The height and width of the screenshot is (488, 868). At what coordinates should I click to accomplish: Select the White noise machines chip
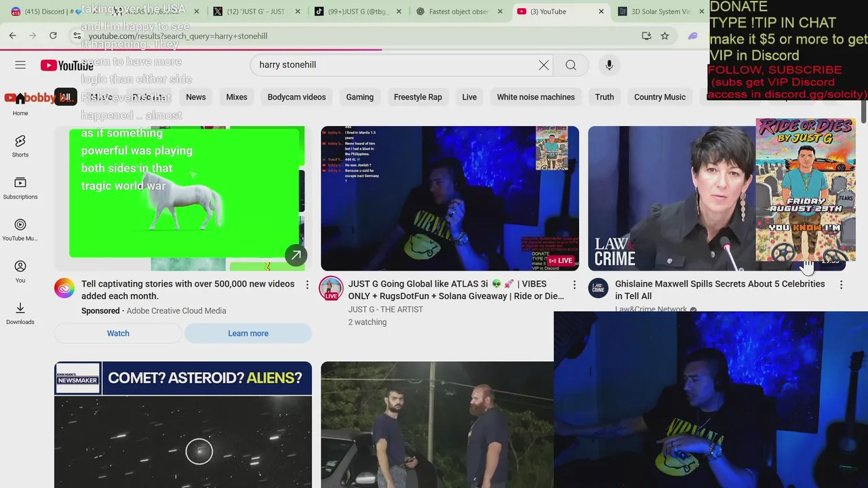pos(536,97)
